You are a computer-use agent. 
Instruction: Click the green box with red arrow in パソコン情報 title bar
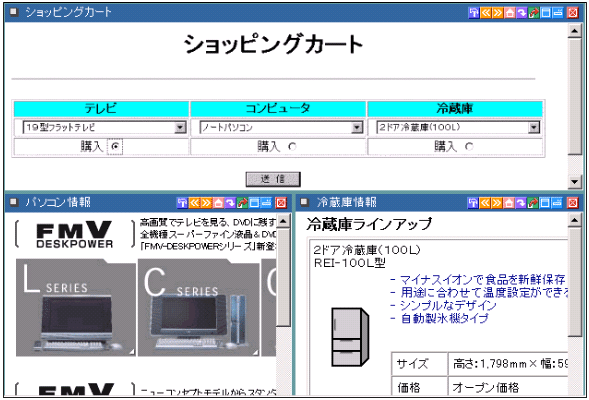pyautogui.click(x=242, y=203)
